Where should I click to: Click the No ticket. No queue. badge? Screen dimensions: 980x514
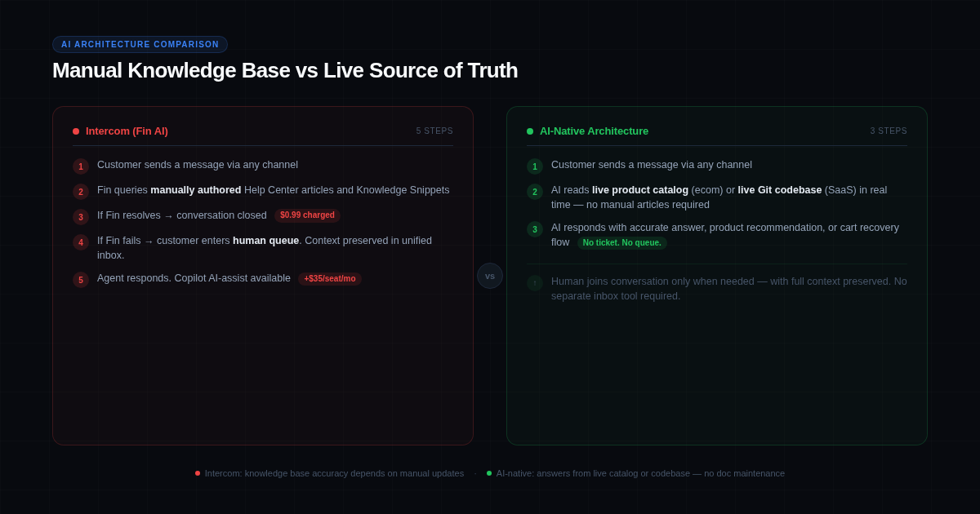point(622,243)
